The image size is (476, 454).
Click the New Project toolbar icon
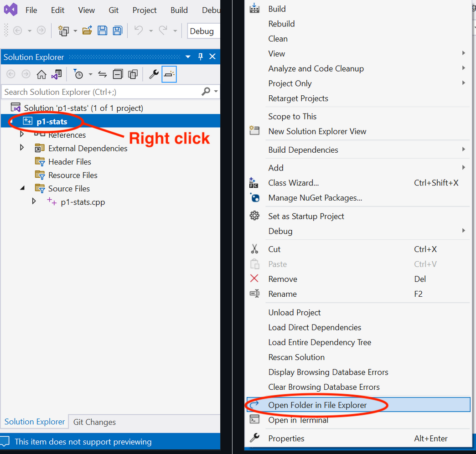click(x=63, y=31)
